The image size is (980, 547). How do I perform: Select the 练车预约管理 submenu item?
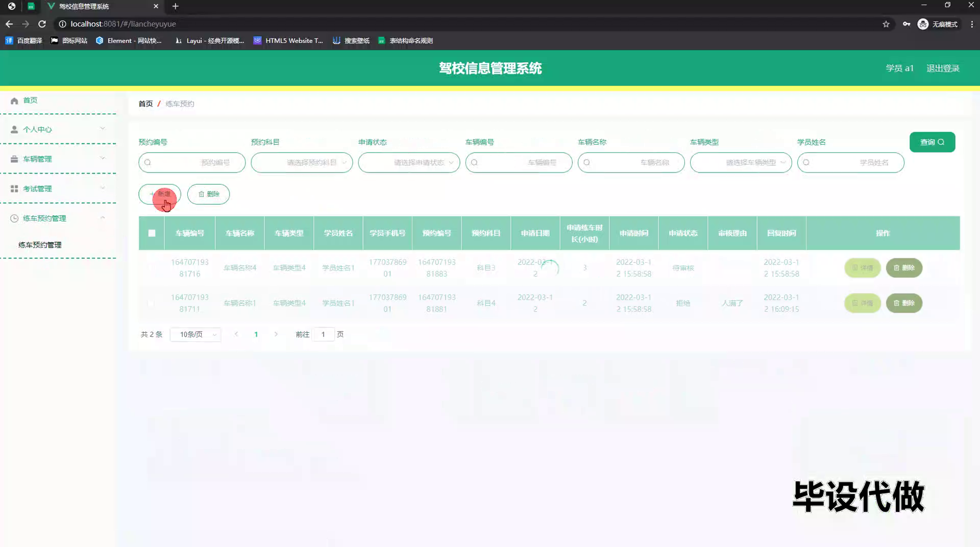coord(40,245)
